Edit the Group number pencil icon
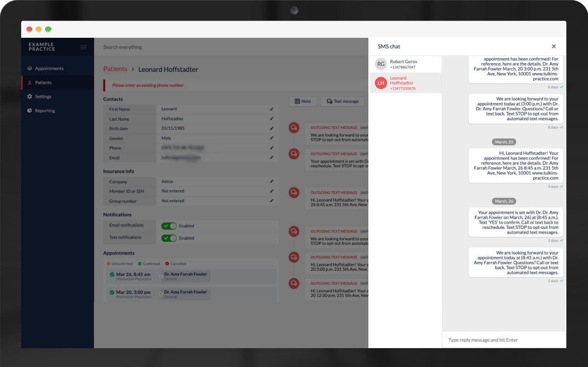Image resolution: width=588 pixels, height=367 pixels. (x=272, y=201)
